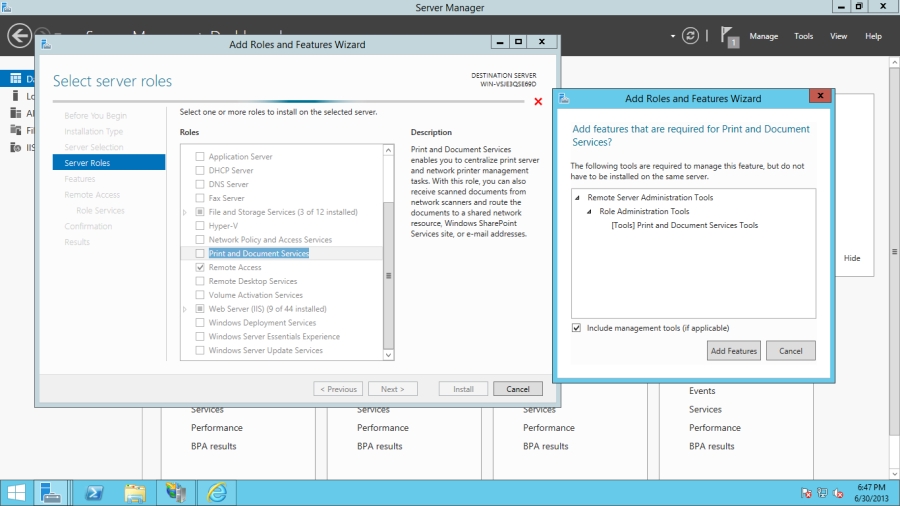
Task: Open the notifications flag
Action: (729, 37)
